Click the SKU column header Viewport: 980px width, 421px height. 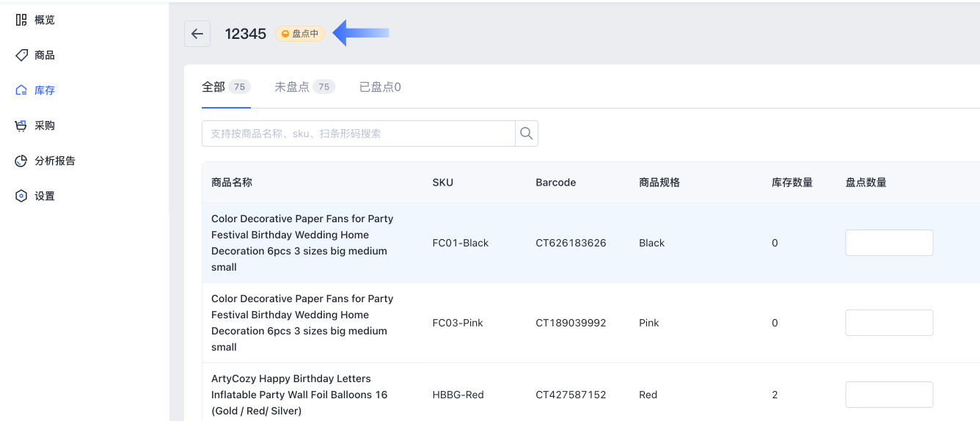pos(443,182)
